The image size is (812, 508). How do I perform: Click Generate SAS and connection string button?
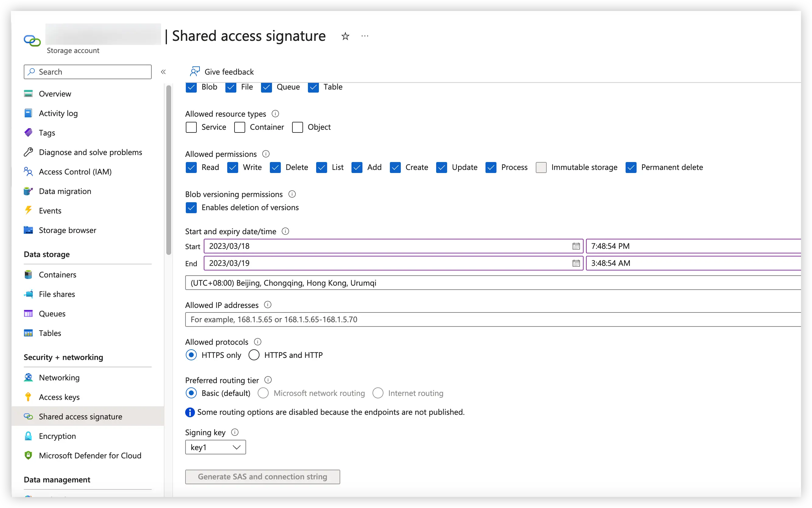click(x=262, y=477)
